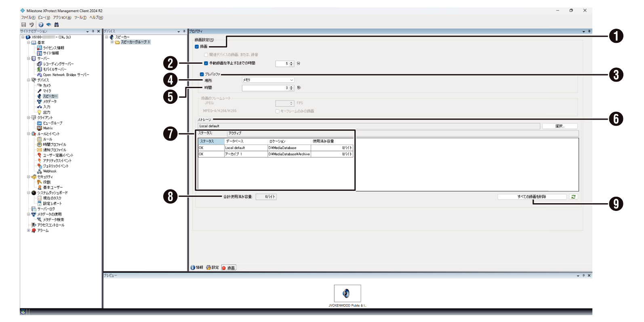Image resolution: width=644 pixels, height=322 pixels.
Task: Select the カメラ node in navigation tree
Action: [47, 86]
